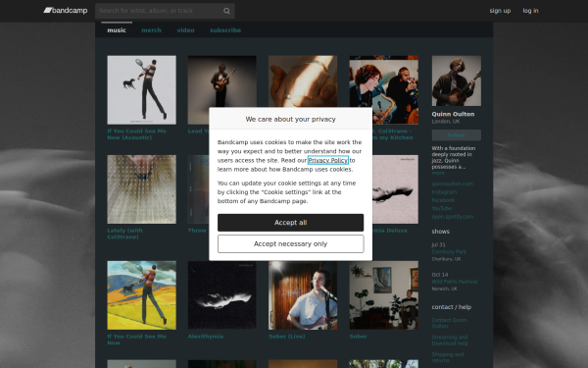Open If You Could See Me Now (Acoustic) cover
588x368 pixels.
pos(142,90)
